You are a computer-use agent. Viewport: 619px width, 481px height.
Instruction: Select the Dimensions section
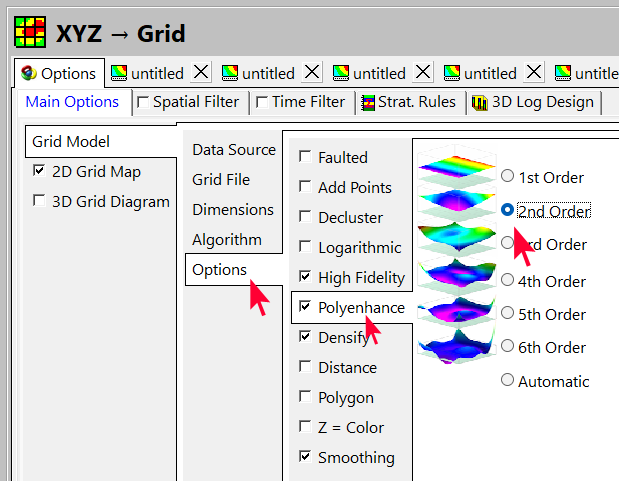232,210
